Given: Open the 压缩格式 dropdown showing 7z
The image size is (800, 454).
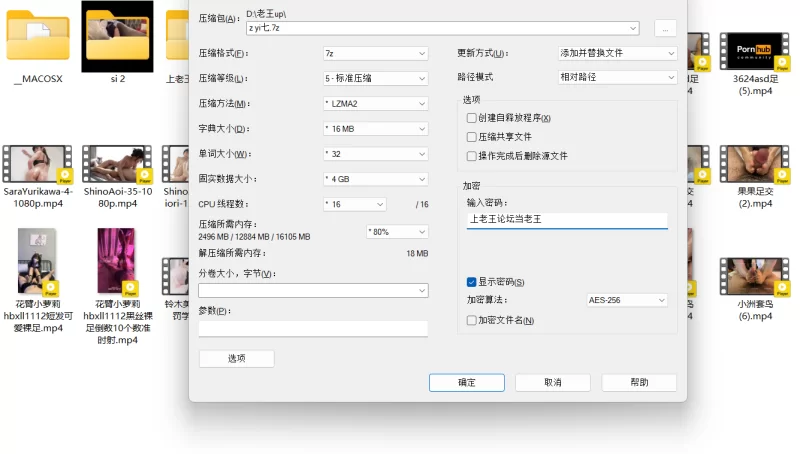Looking at the screenshot, I should [x=375, y=53].
